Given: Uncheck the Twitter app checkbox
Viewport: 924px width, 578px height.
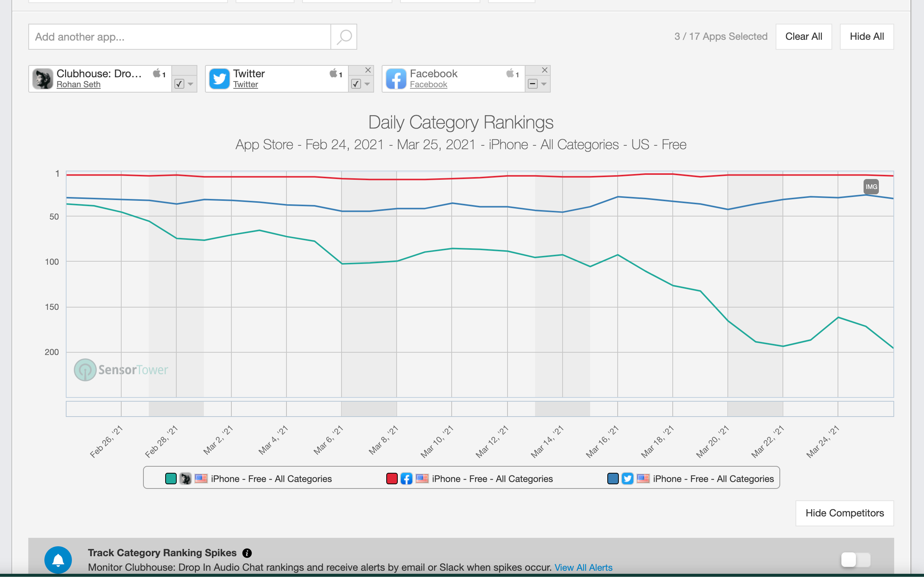Looking at the screenshot, I should pos(356,84).
